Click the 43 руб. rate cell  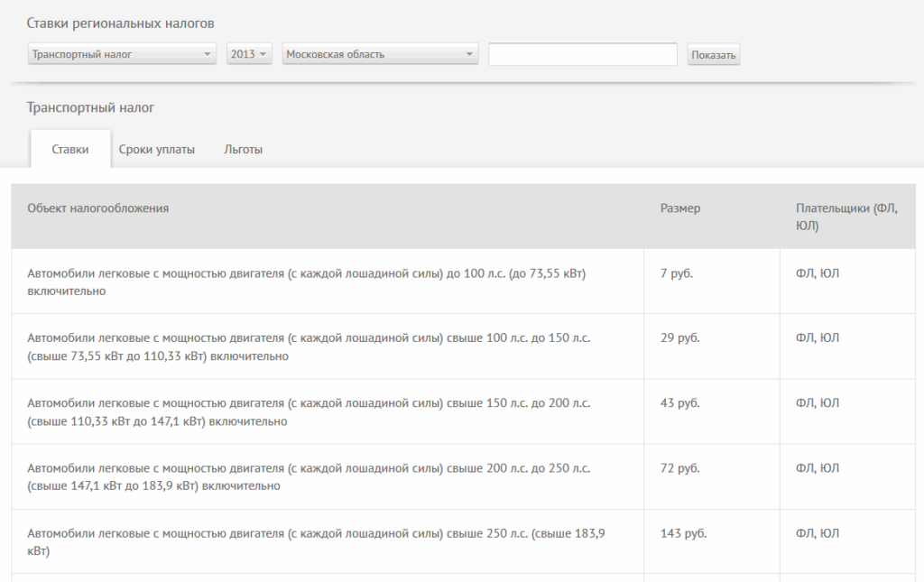(679, 403)
